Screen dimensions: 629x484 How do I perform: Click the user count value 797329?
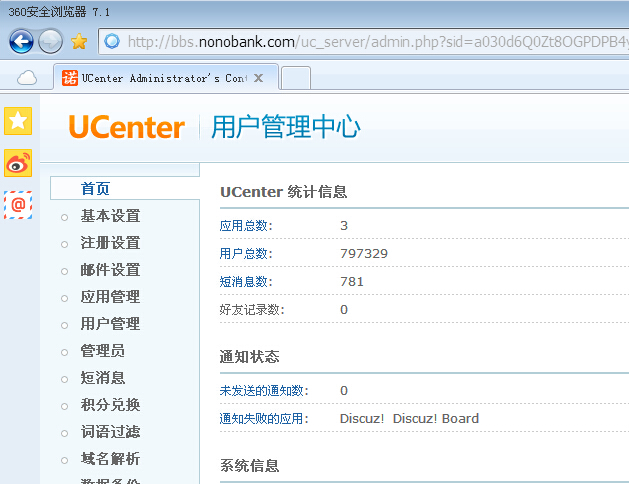click(364, 254)
